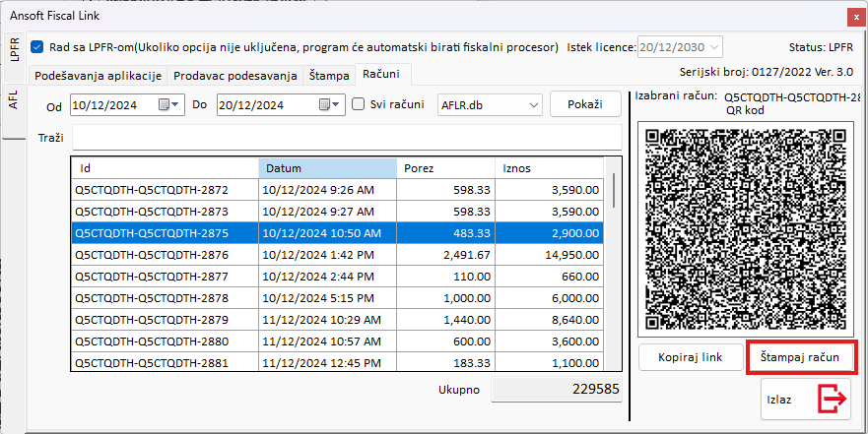Sort by the Iznos column header

(x=549, y=168)
